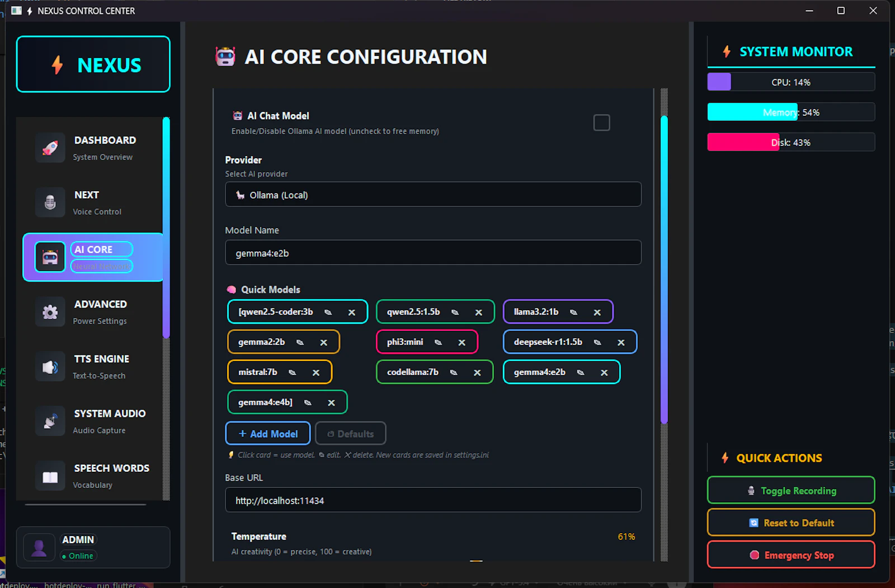Edit the qwen2.5:1.5b model card
This screenshot has height=588, width=895.
click(x=455, y=312)
